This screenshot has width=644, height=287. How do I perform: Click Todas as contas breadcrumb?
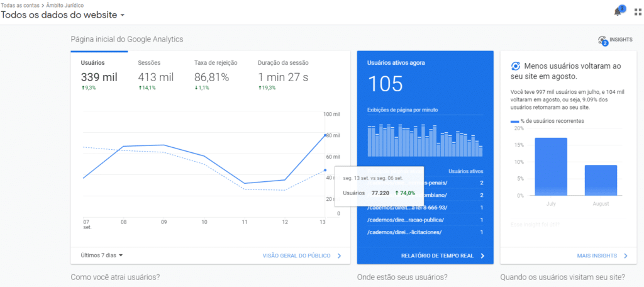pyautogui.click(x=19, y=5)
